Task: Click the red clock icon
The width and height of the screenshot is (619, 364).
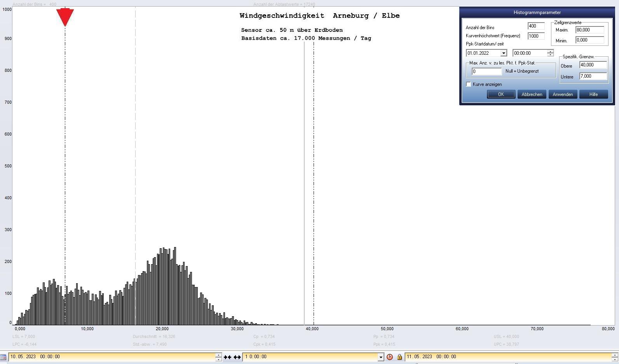Action: (x=390, y=357)
